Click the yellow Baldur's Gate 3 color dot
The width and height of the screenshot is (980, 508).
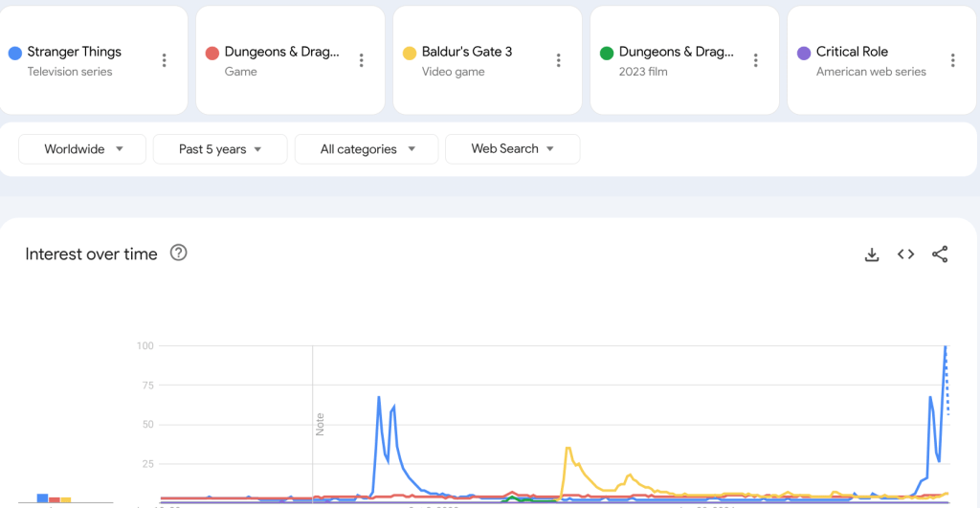410,54
